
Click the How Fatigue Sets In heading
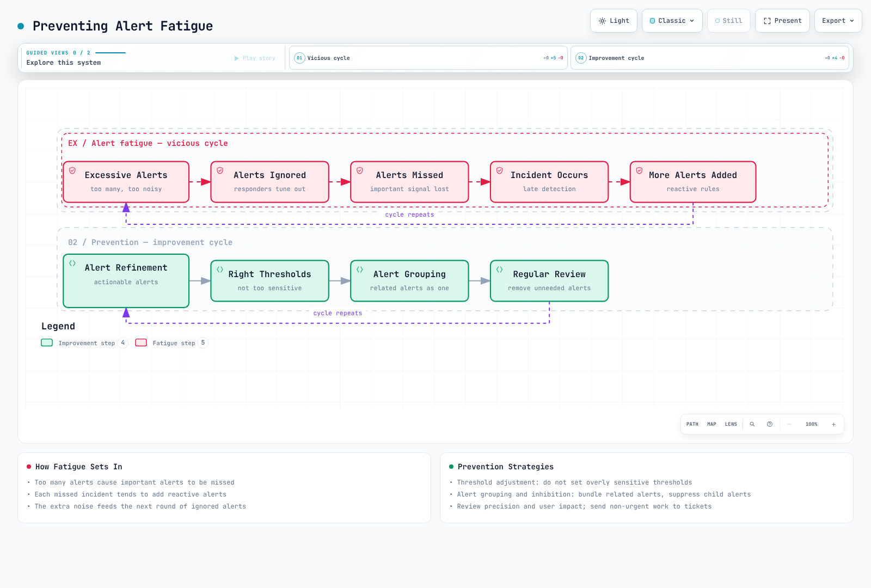coord(79,467)
